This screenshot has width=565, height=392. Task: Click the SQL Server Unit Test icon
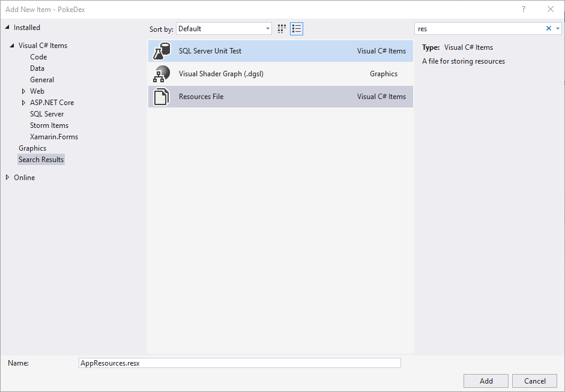pos(161,52)
